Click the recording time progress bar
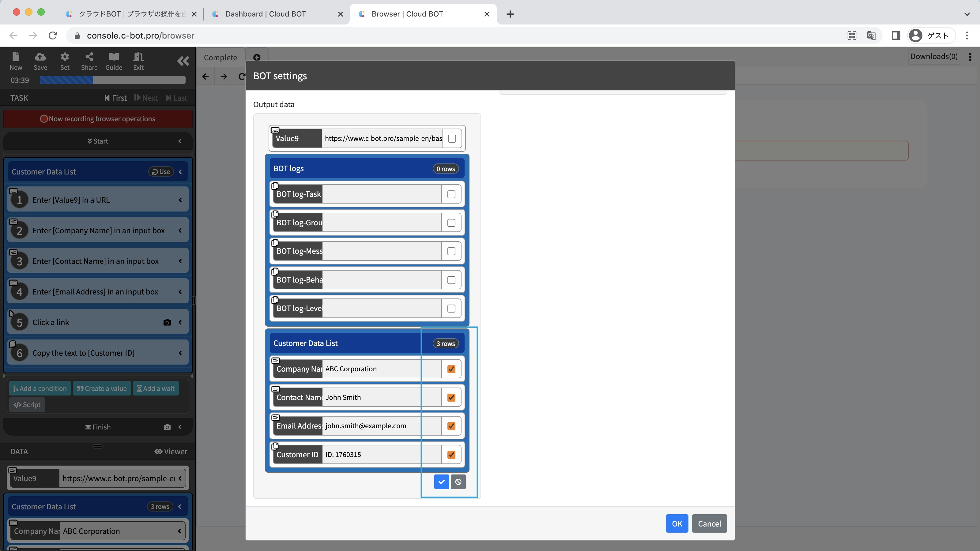This screenshot has height=551, width=980. [x=113, y=80]
